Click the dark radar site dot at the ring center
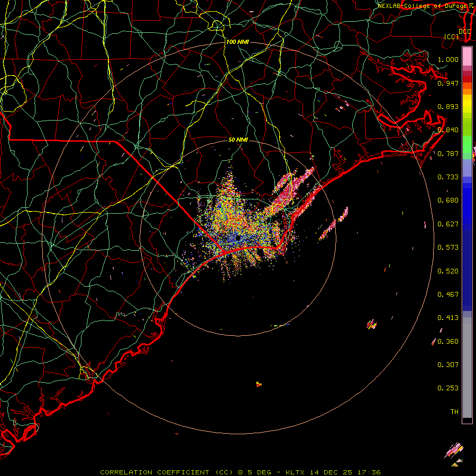476x476 pixels. 238,238
